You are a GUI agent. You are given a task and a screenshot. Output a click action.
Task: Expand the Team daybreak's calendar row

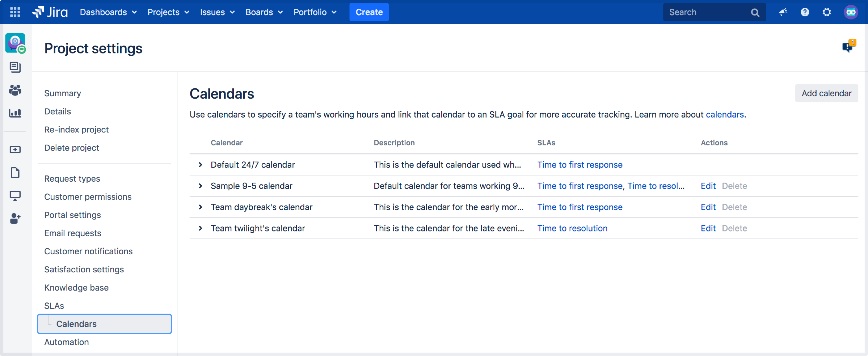click(x=200, y=207)
